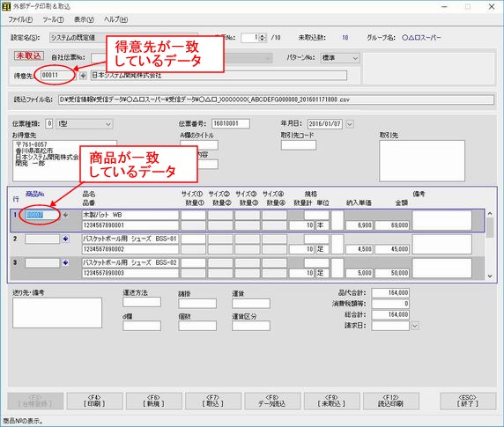This screenshot has height=427, width=504.
Task: Click the F9 未取込 button
Action: tap(331, 401)
